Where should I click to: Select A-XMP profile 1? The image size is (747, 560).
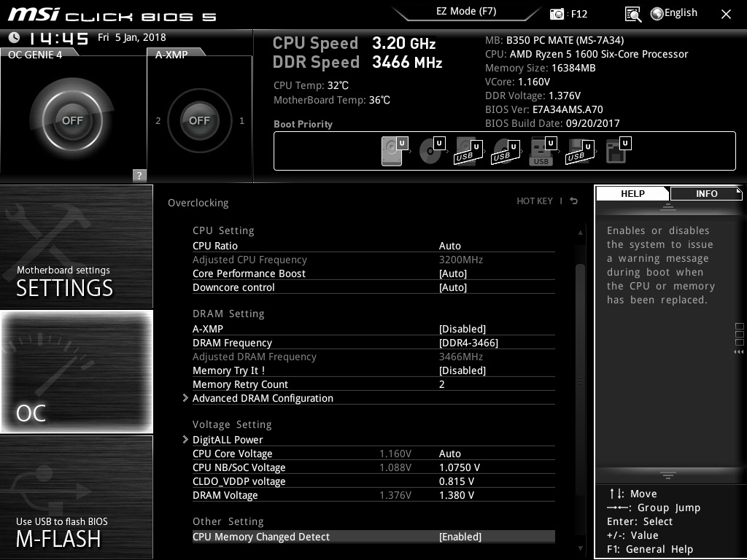coord(241,121)
